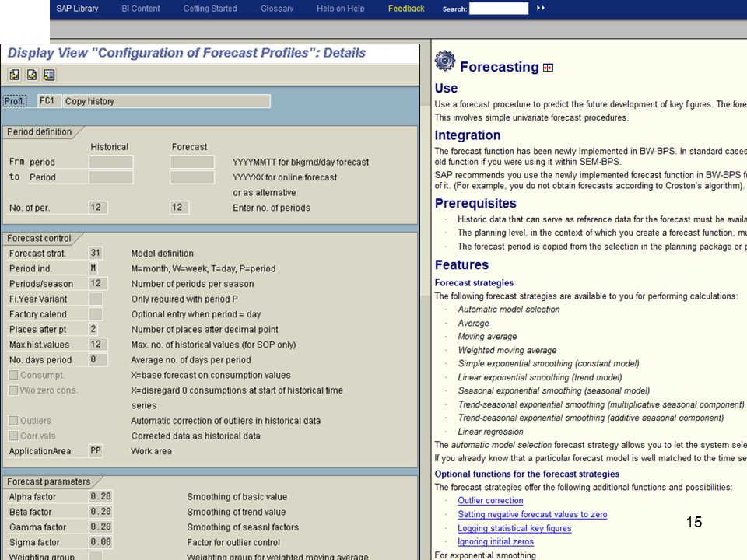Open Logging statistical key figures link
This screenshot has width=747, height=560.
click(x=514, y=528)
